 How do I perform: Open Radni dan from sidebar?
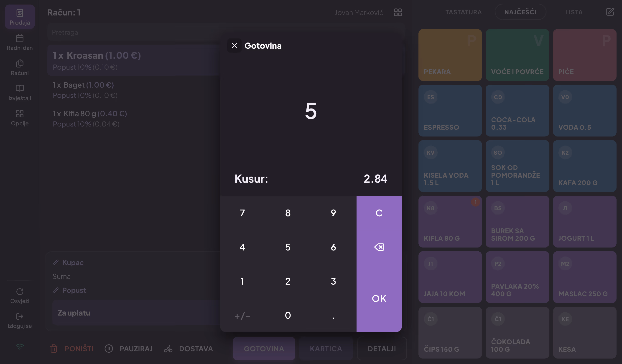coord(20,42)
